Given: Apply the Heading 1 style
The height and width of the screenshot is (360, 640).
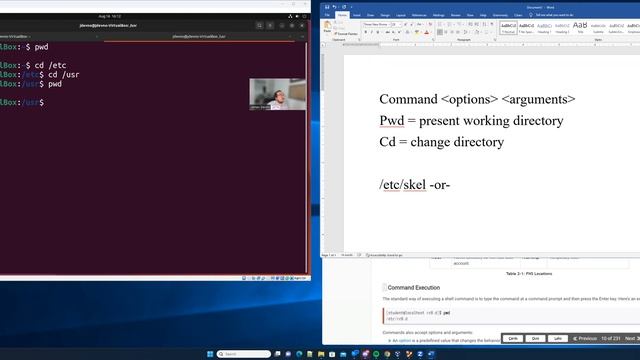Looking at the screenshot, I should click(544, 27).
